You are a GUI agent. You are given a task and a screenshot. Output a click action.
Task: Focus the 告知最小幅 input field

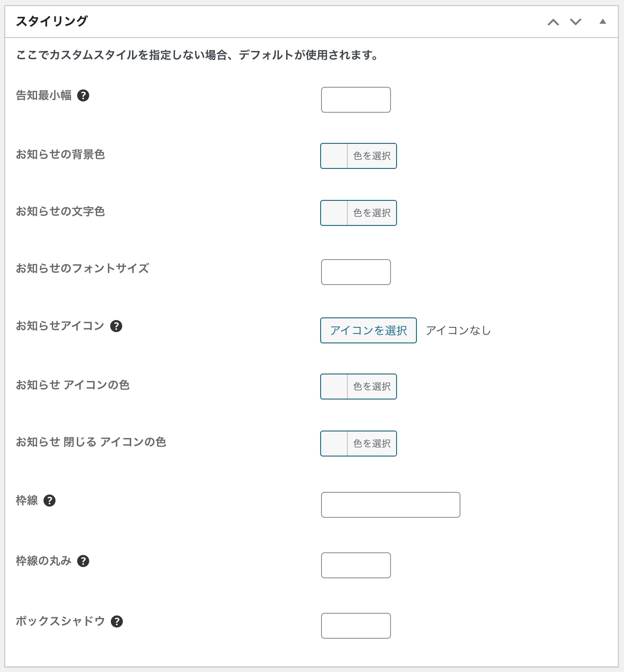(x=356, y=100)
